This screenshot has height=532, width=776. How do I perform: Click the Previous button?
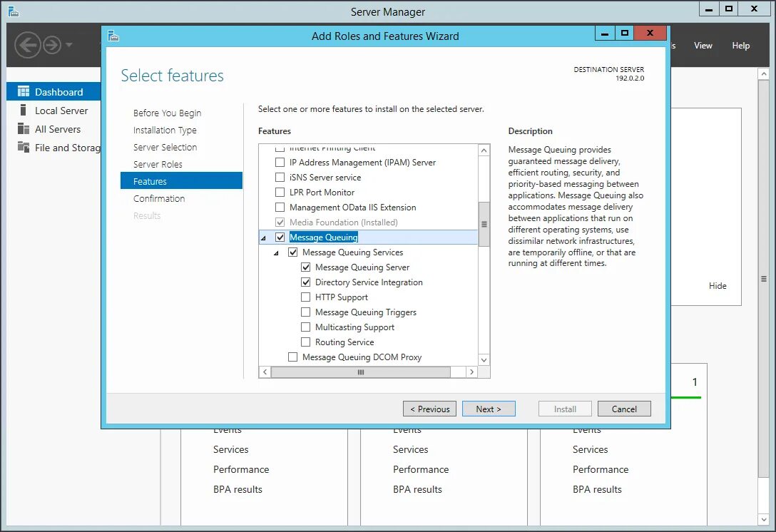click(x=429, y=409)
